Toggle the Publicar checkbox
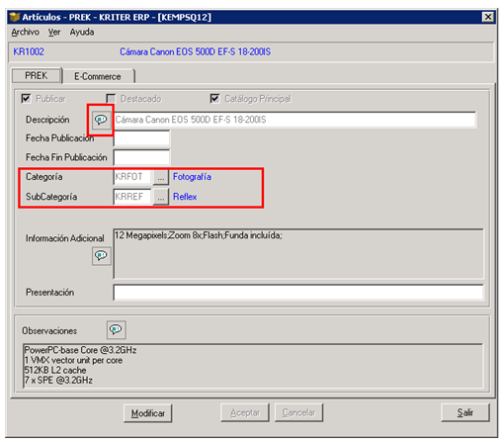 (26, 99)
